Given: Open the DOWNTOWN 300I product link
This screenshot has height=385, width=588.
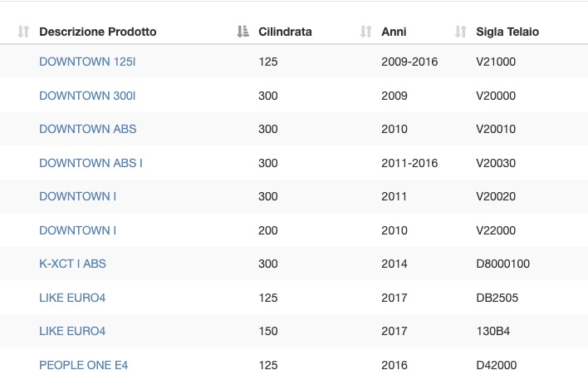Looking at the screenshot, I should 87,96.
